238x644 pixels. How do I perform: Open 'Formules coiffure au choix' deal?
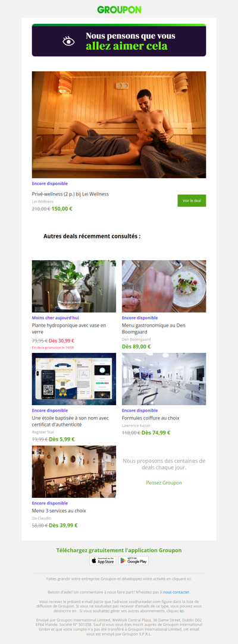pos(151,418)
